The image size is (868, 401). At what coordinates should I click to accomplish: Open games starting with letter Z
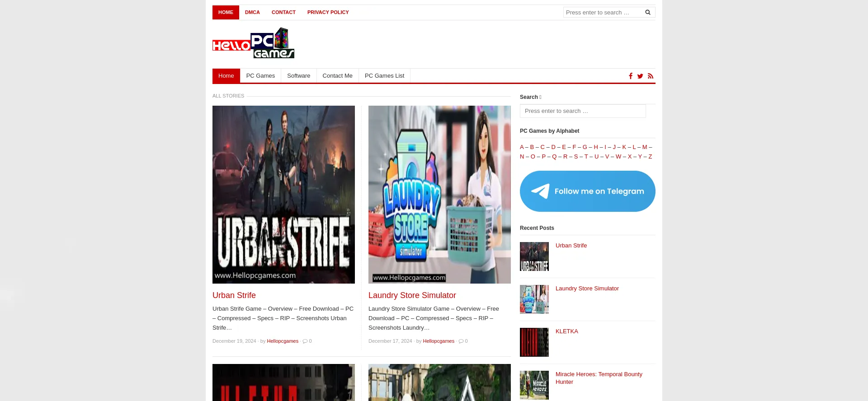650,157
